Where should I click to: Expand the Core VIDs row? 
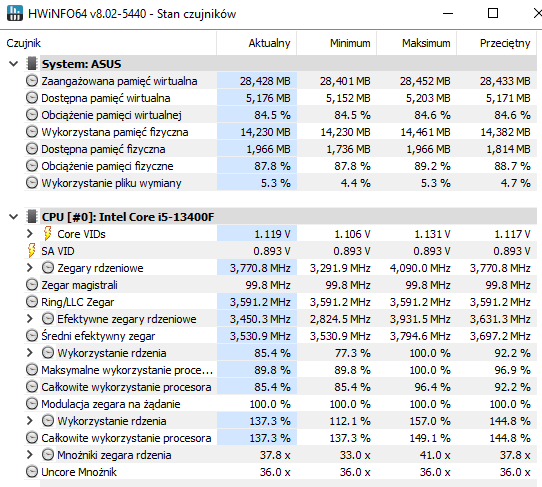point(30,234)
